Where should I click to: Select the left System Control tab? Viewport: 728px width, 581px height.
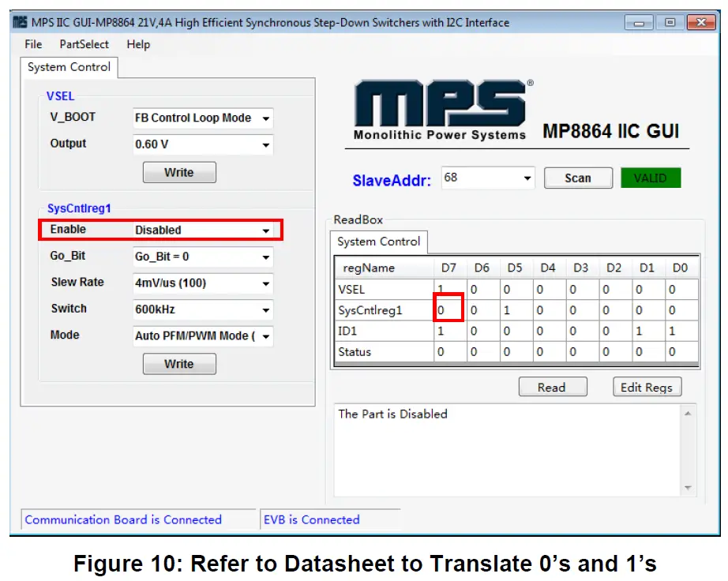pyautogui.click(x=69, y=67)
